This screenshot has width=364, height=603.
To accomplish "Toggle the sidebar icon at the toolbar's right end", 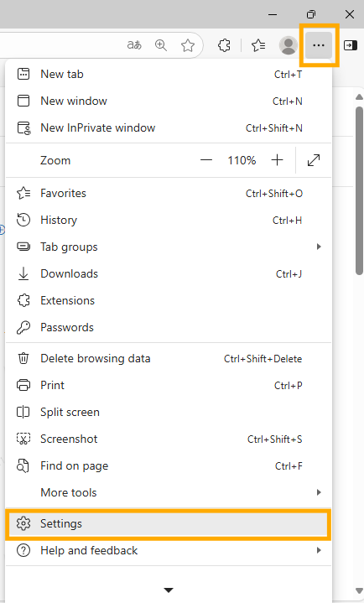I will (350, 45).
